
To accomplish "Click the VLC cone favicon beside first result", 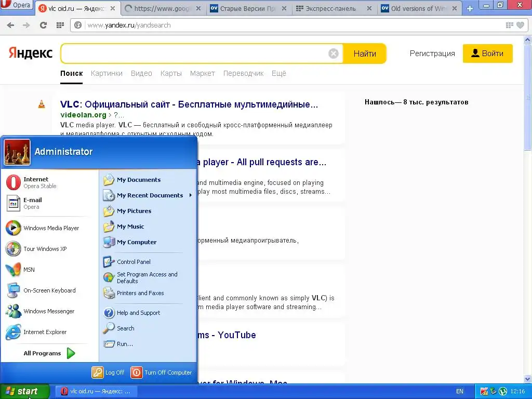I will coord(42,104).
